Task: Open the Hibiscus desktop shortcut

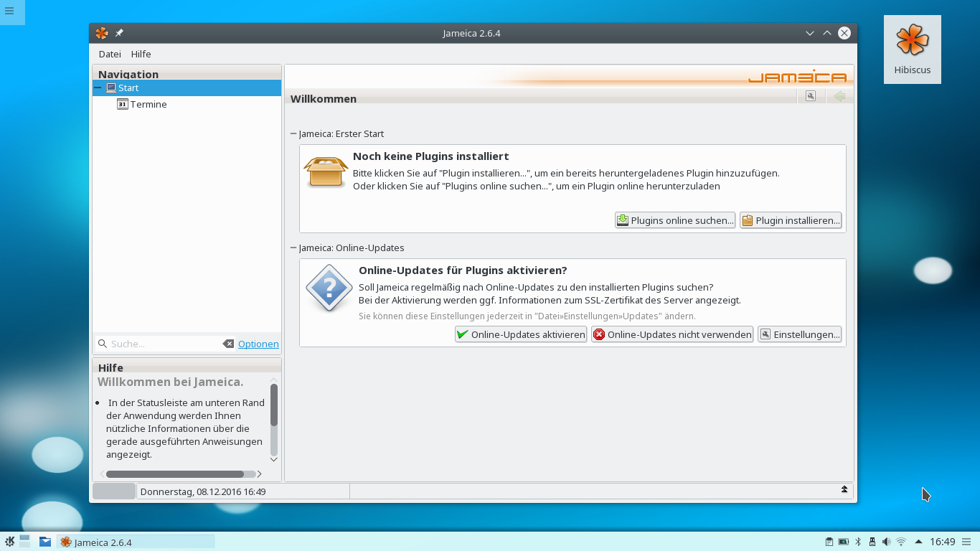Action: (x=912, y=49)
